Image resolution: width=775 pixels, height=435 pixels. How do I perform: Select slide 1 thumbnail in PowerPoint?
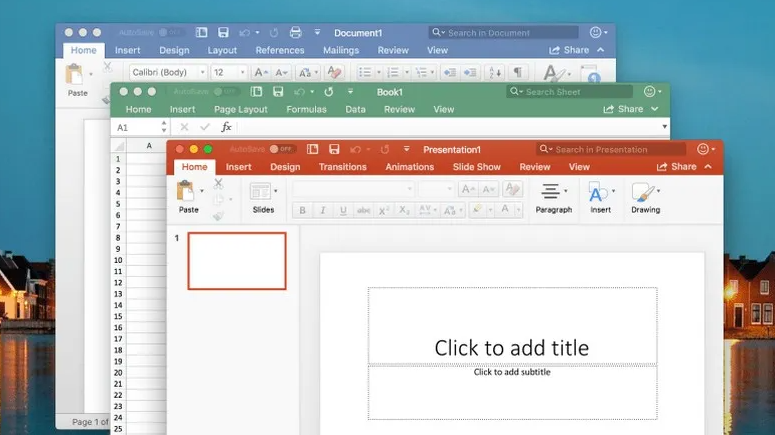(x=237, y=261)
